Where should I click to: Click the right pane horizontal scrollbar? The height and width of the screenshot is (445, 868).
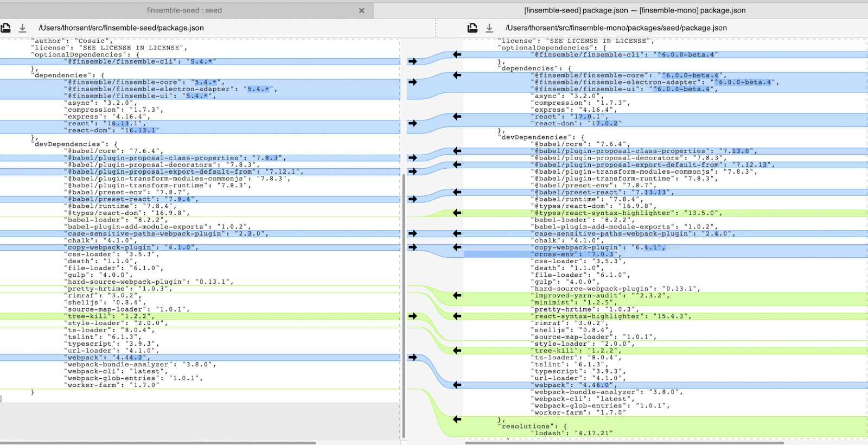[x=624, y=443]
